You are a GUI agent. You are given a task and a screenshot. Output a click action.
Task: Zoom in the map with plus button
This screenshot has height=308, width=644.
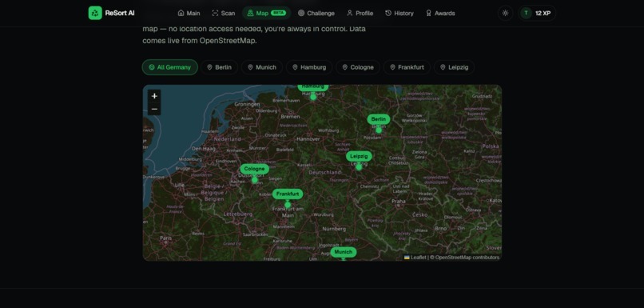(154, 96)
